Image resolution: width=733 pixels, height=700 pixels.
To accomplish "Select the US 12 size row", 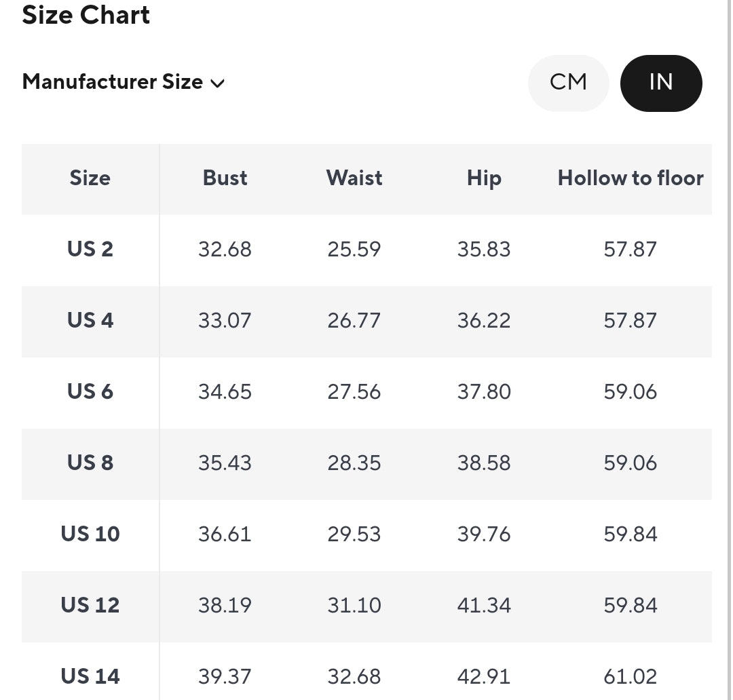I will pyautogui.click(x=90, y=606).
